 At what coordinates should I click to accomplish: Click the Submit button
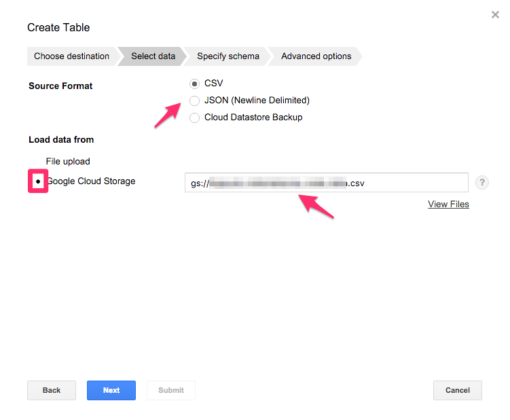(x=171, y=390)
